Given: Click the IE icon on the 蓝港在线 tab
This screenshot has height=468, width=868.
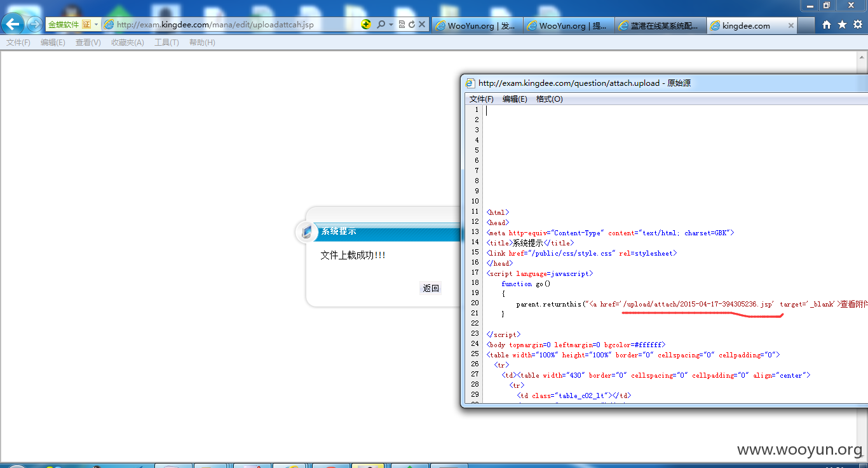Looking at the screenshot, I should coord(623,25).
